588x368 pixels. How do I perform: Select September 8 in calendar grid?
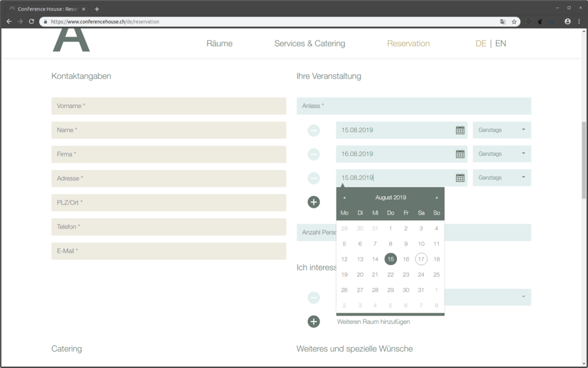click(x=437, y=305)
